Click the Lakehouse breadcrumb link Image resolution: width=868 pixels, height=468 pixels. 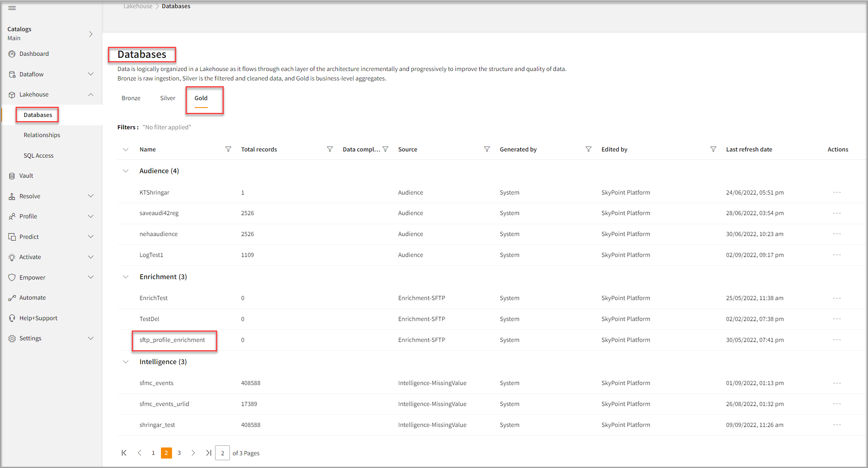click(x=138, y=6)
